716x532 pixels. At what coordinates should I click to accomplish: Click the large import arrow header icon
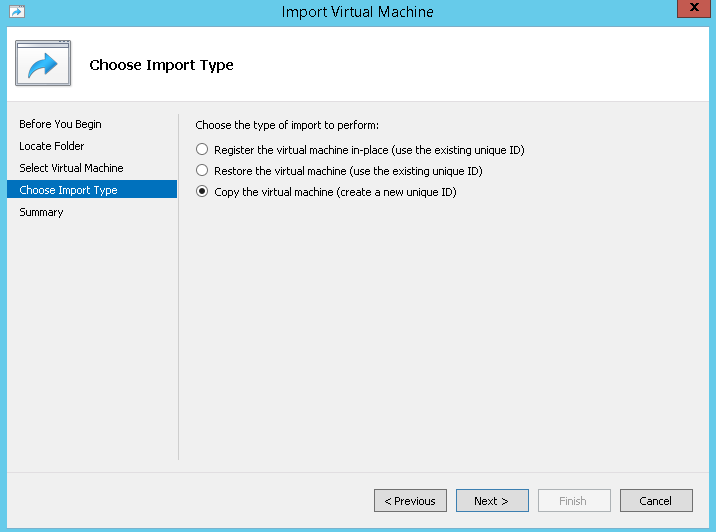(43, 63)
